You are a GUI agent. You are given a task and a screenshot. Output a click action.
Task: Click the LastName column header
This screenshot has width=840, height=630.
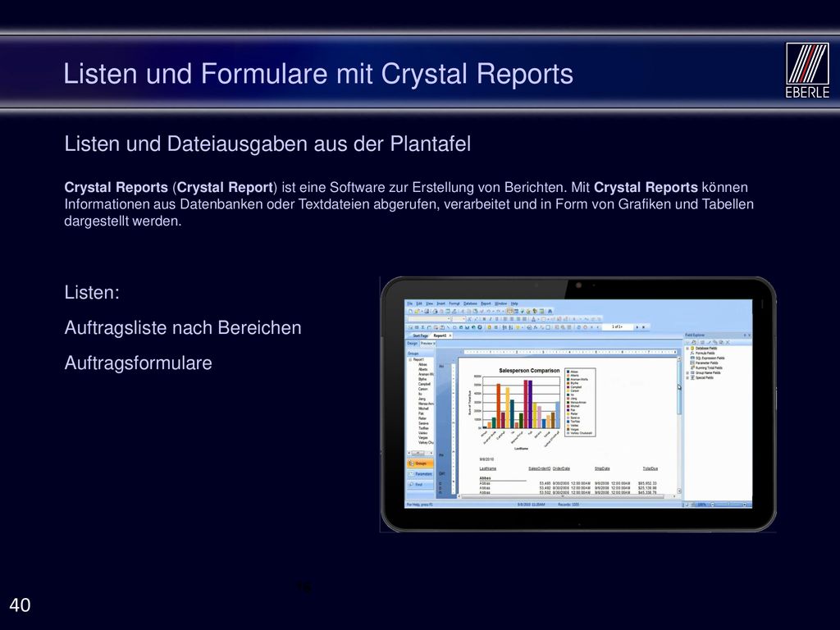[487, 468]
